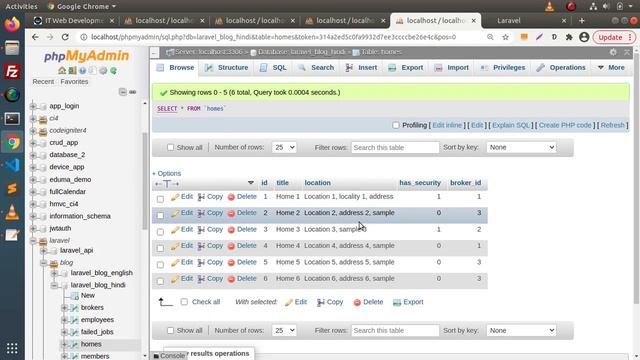Open the Operations tab
This screenshot has width=640, height=360.
point(561,68)
